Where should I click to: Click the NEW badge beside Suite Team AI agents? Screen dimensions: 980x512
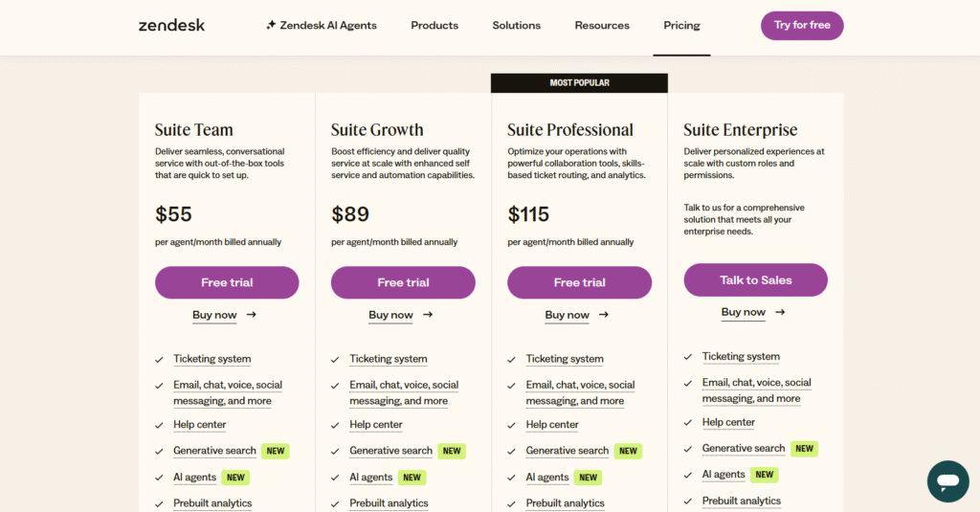(x=235, y=478)
